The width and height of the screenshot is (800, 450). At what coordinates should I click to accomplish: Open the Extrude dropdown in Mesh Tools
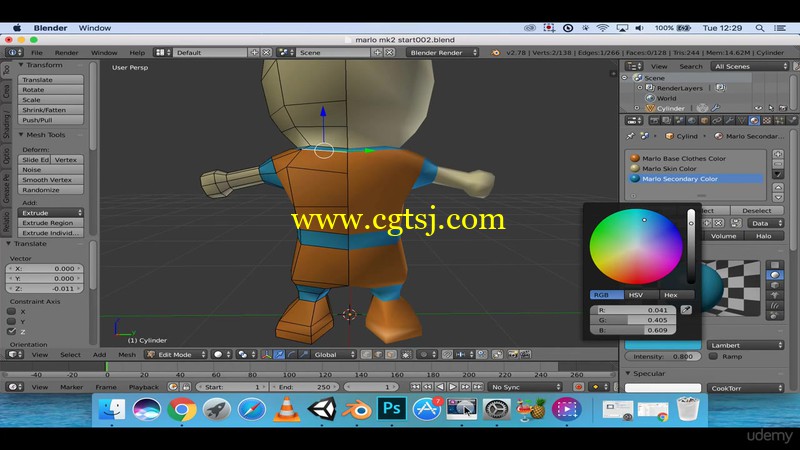[x=51, y=213]
